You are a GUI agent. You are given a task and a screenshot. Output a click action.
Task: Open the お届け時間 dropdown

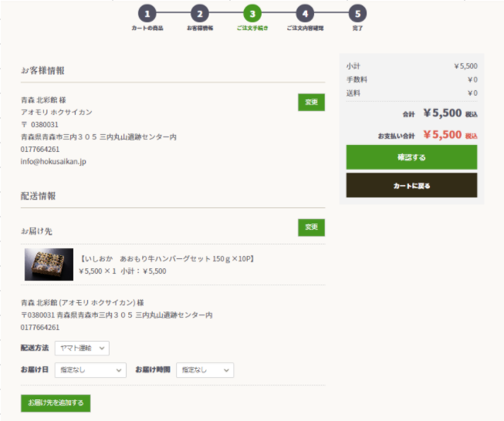tap(205, 370)
